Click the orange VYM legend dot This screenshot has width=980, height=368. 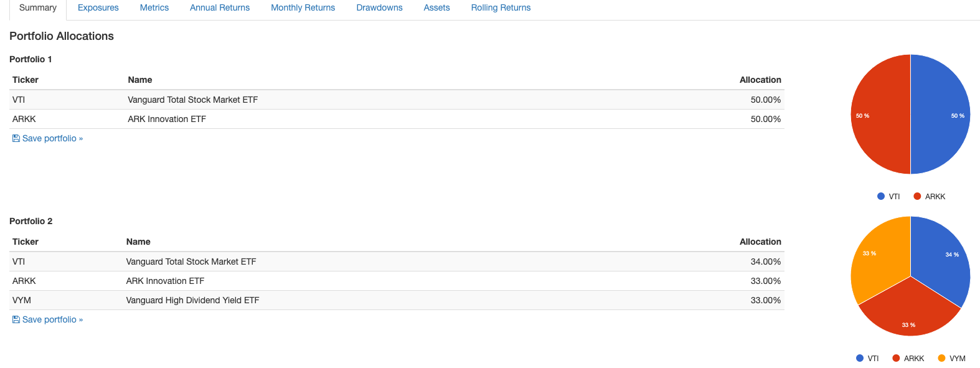coord(941,358)
